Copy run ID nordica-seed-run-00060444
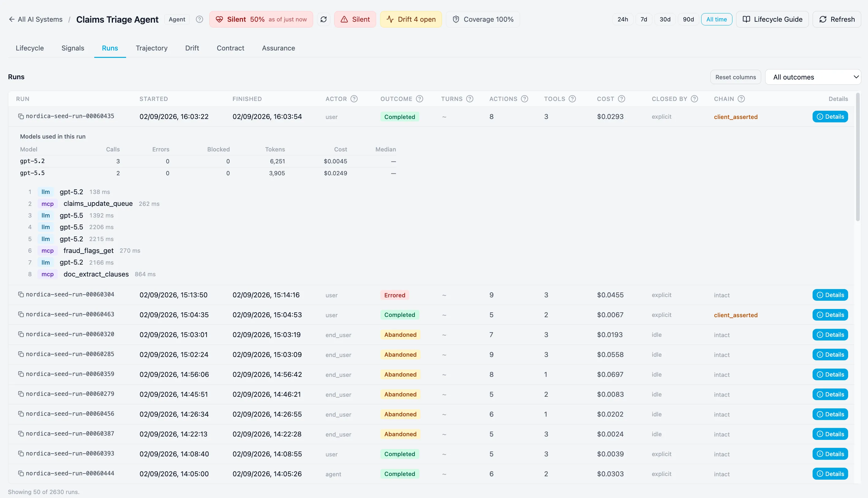This screenshot has width=868, height=498. pos(21,473)
